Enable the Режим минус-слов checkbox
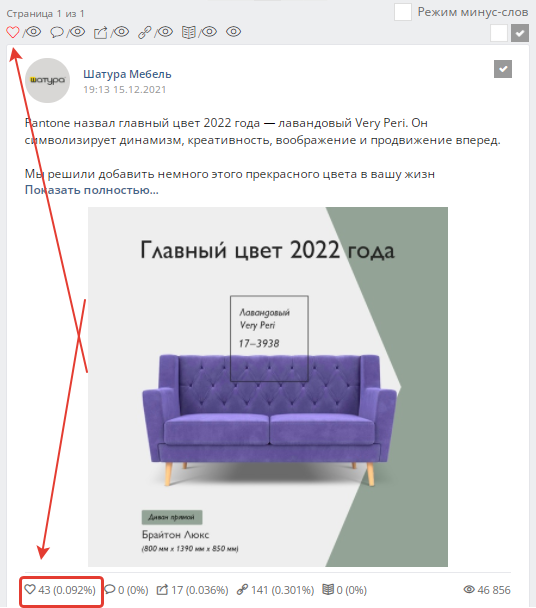 (403, 12)
